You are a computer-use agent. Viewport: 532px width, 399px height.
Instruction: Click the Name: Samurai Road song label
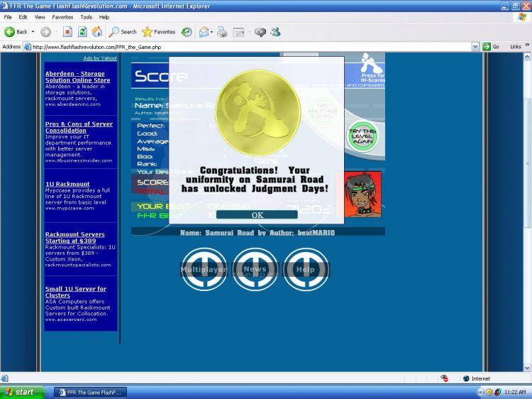coord(257,233)
